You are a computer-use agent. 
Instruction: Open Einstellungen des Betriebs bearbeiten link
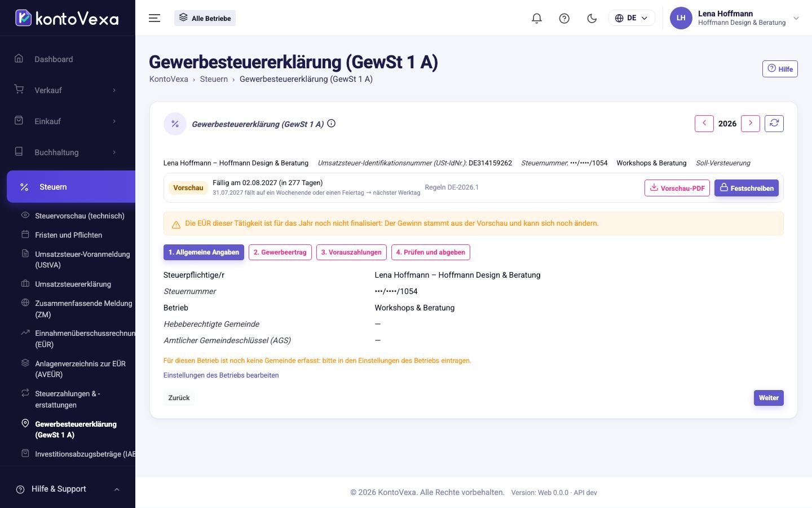coord(221,375)
